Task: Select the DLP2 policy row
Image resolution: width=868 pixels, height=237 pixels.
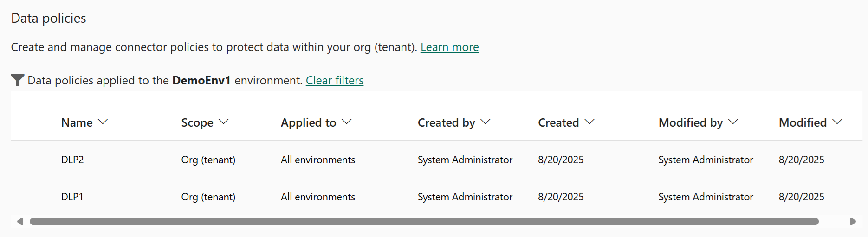Action: [x=436, y=160]
